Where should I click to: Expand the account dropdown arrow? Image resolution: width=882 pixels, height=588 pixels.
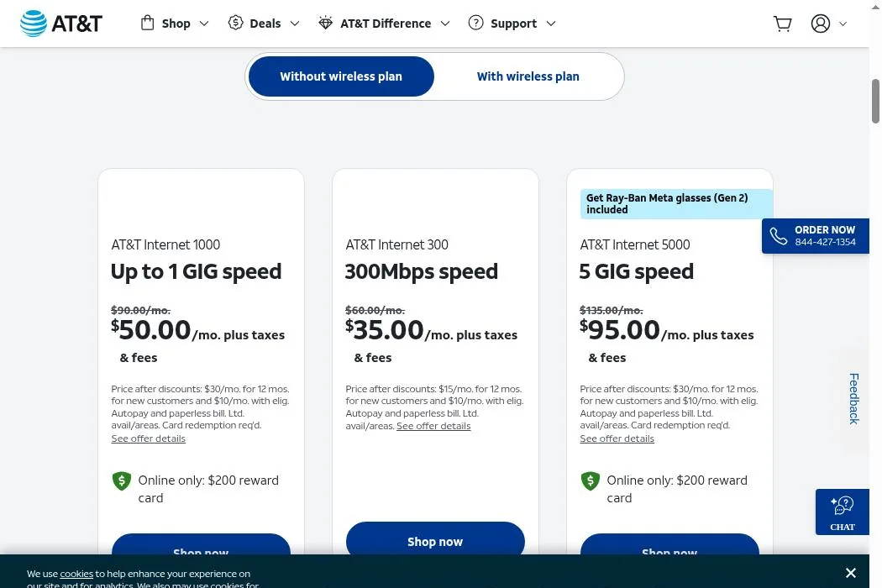coord(843,24)
